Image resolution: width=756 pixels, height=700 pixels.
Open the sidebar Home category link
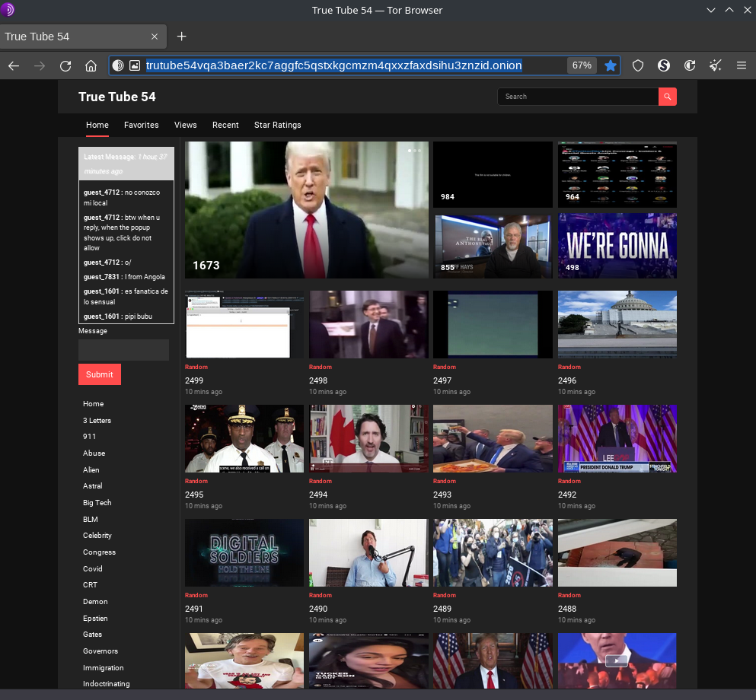pos(94,404)
